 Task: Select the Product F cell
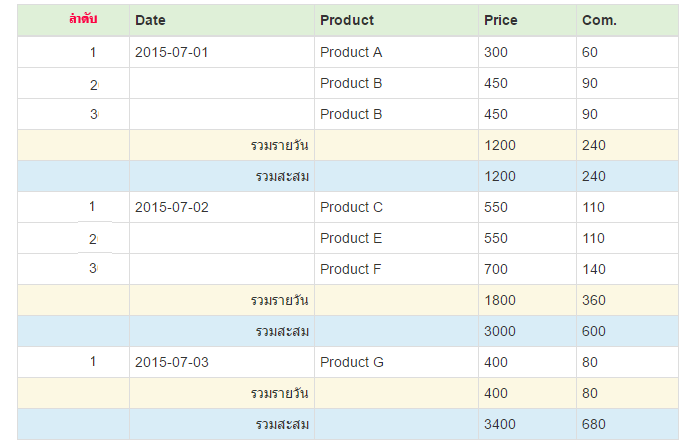click(351, 269)
